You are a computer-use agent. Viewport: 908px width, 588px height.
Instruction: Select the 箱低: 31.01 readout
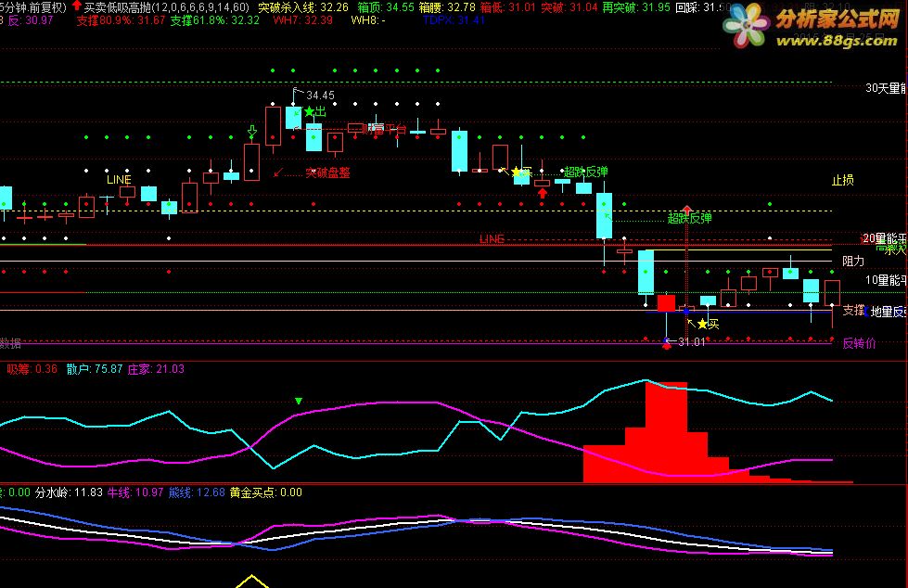(508, 6)
